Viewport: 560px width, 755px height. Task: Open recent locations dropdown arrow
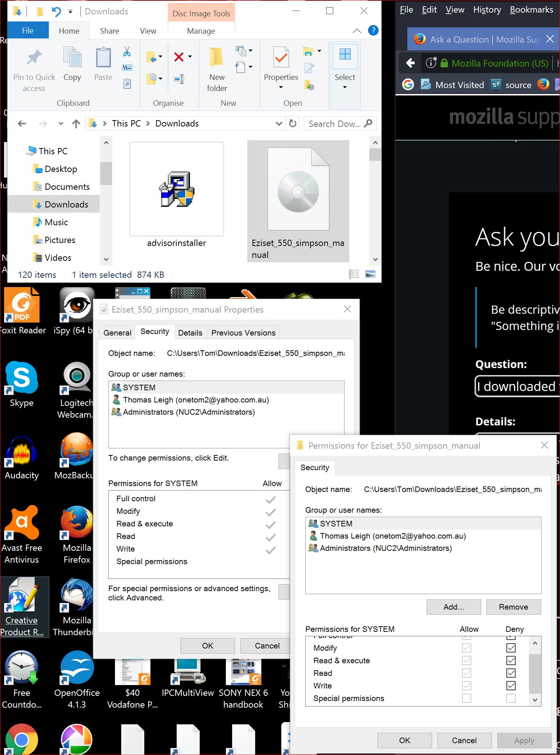tap(61, 124)
